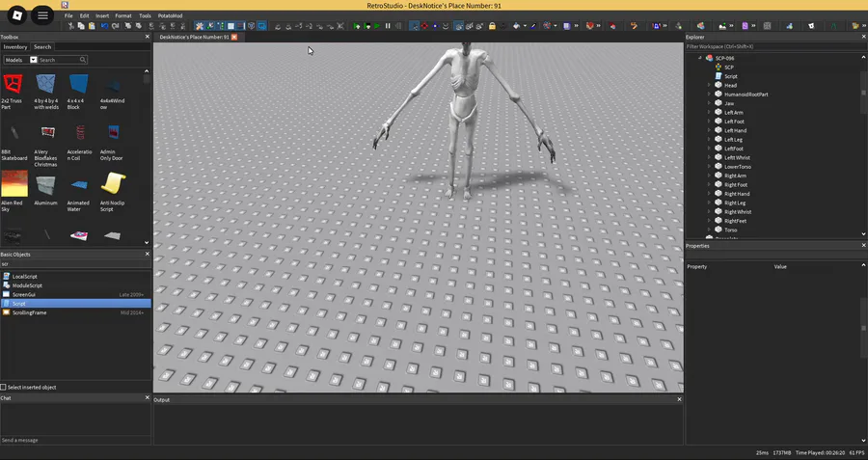Select highlighted Script in Basic Objects
868x460 pixels.
point(75,304)
